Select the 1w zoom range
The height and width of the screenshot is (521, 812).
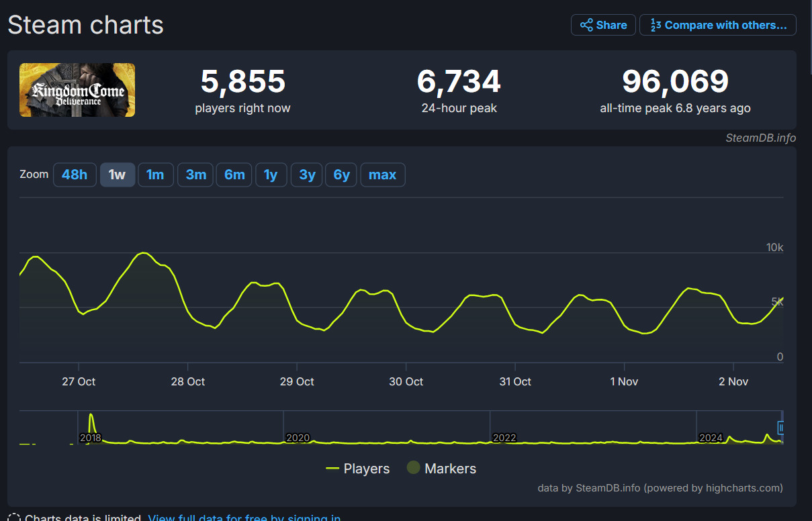(117, 175)
